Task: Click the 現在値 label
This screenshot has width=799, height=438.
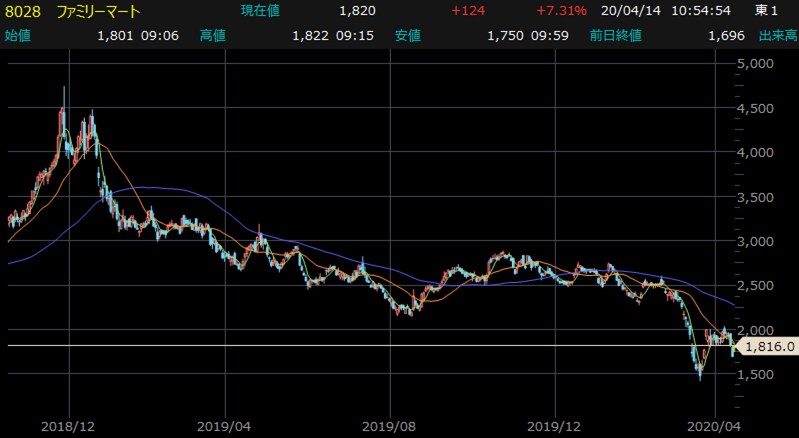Action: (x=260, y=11)
